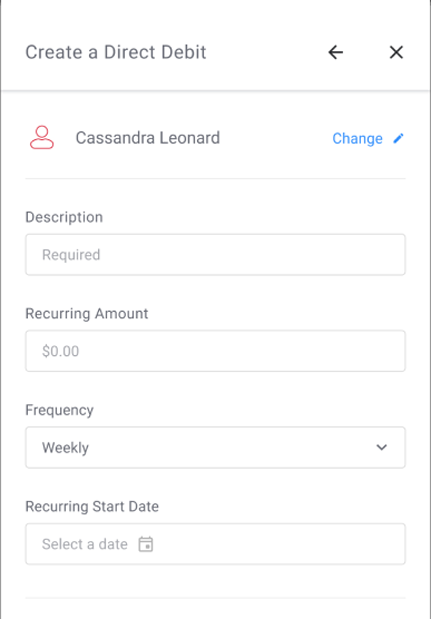This screenshot has width=431, height=619.
Task: Close the Create a Direct Debit panel
Action: coord(396,52)
